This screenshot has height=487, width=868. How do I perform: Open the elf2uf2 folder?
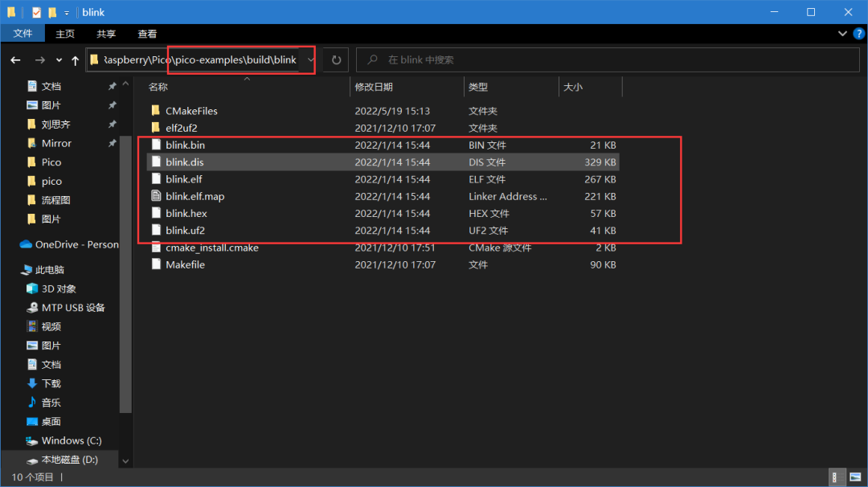click(181, 128)
